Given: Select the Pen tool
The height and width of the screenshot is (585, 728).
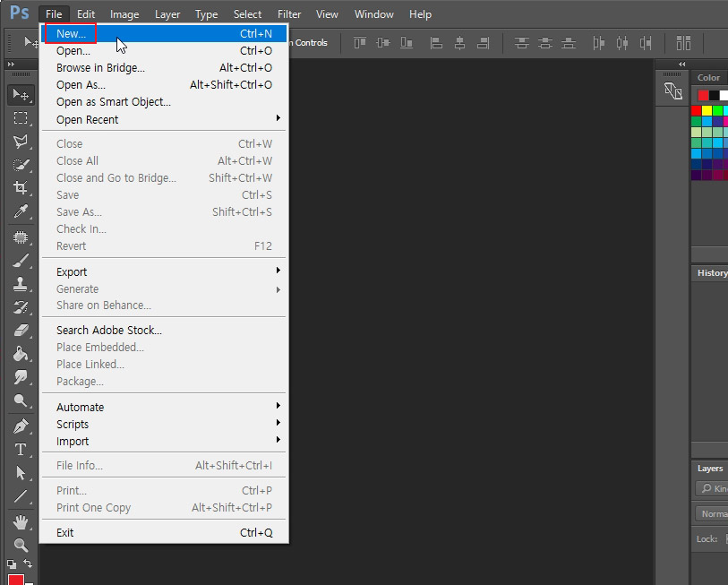Looking at the screenshot, I should (21, 426).
